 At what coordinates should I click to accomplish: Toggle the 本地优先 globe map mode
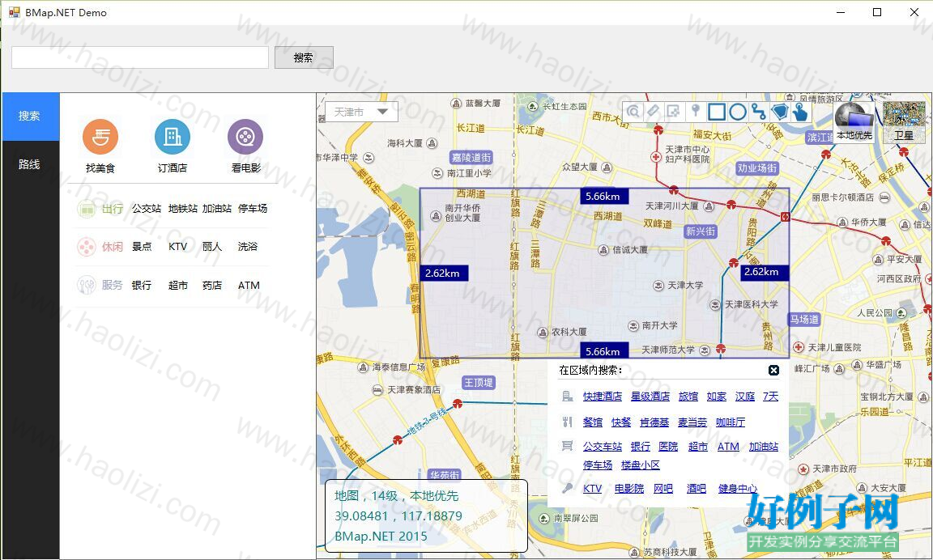coord(854,122)
